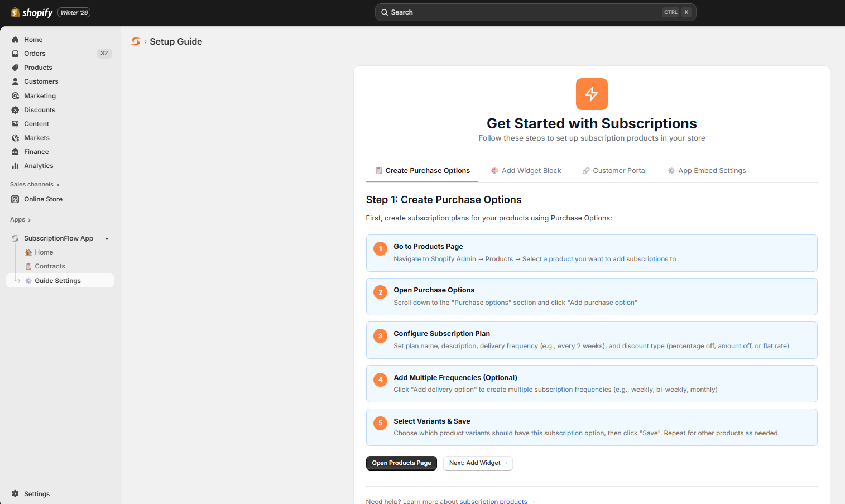Click the Settings gear icon
Screen dimensions: 845x504
(x=15, y=494)
